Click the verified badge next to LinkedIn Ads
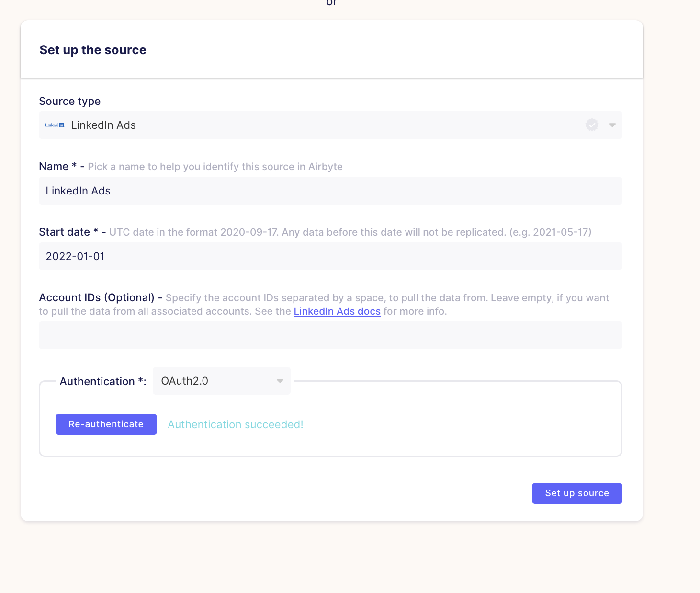700x593 pixels. 592,125
